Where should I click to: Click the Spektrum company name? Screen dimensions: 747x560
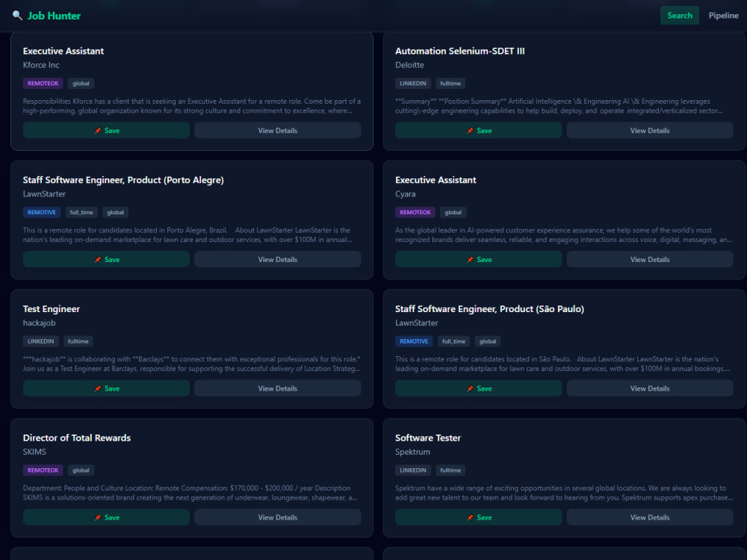(412, 452)
